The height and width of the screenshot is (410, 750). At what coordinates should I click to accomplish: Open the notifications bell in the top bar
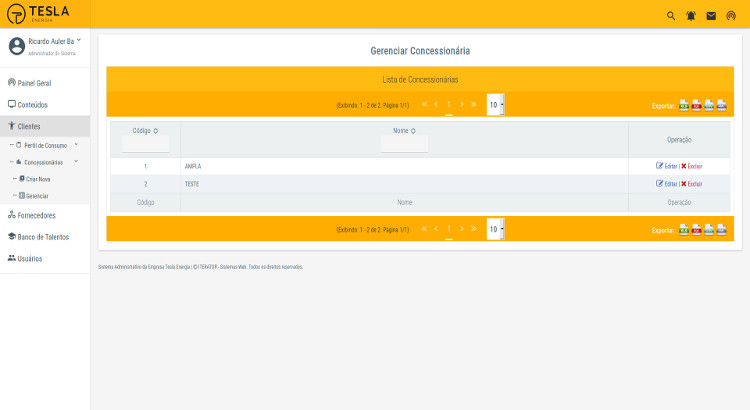(x=691, y=16)
